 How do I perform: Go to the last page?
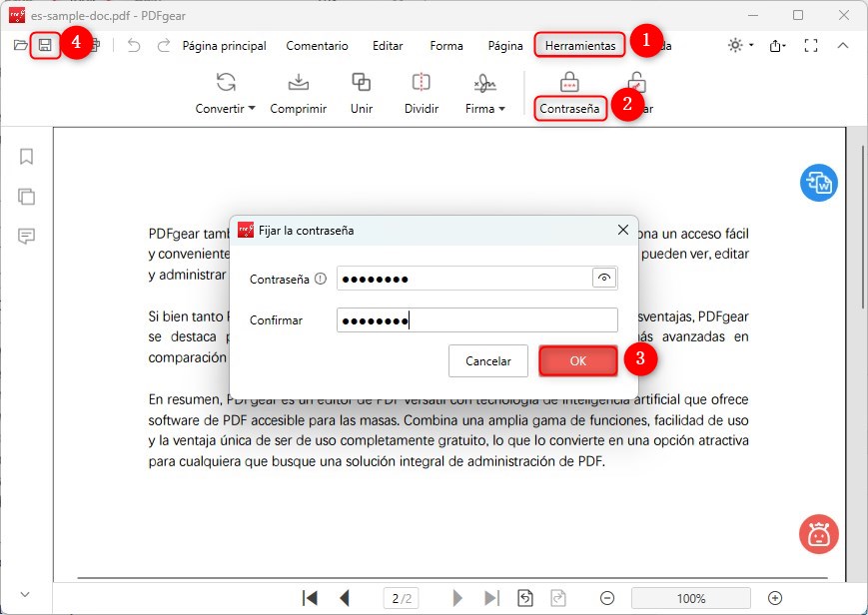[x=491, y=598]
